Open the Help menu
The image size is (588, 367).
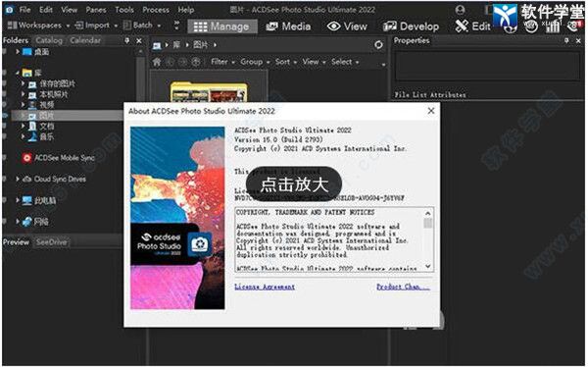pyautogui.click(x=185, y=10)
